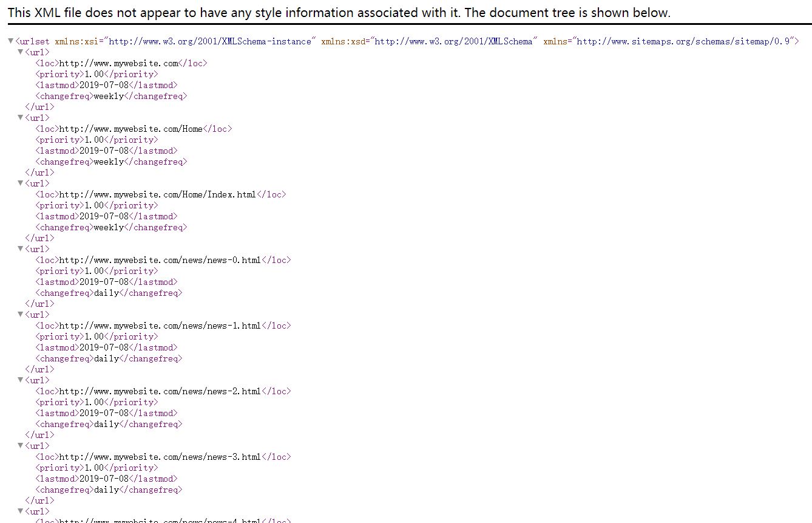Click the xmlns sitemaps.org schema attribute value
The width and height of the screenshot is (812, 523).
pyautogui.click(x=683, y=41)
